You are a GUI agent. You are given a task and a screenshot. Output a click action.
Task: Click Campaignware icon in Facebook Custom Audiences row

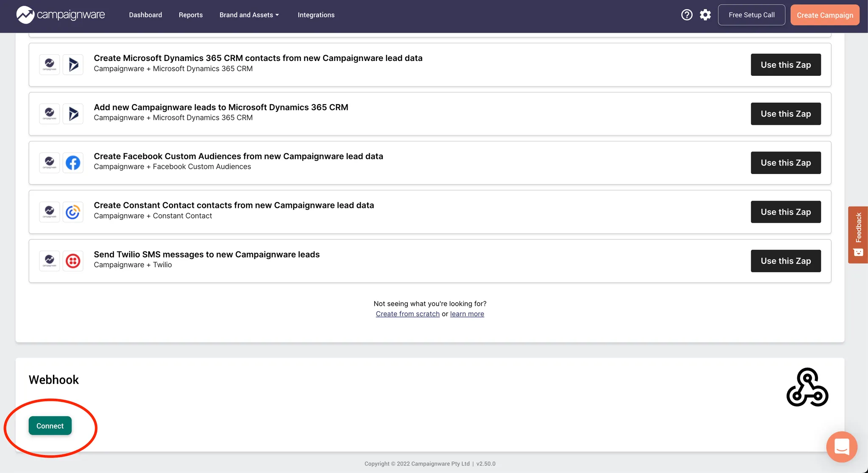coord(50,163)
